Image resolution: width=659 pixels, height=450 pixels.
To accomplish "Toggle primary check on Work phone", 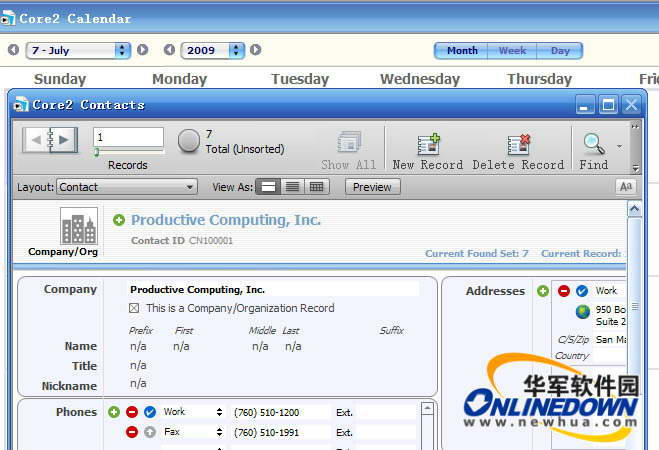I will coord(150,412).
